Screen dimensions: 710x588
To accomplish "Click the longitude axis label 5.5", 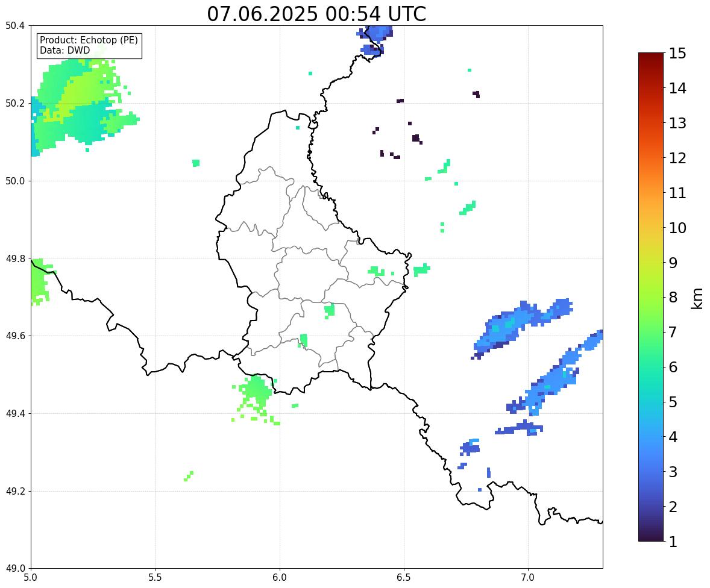I will pyautogui.click(x=155, y=578).
